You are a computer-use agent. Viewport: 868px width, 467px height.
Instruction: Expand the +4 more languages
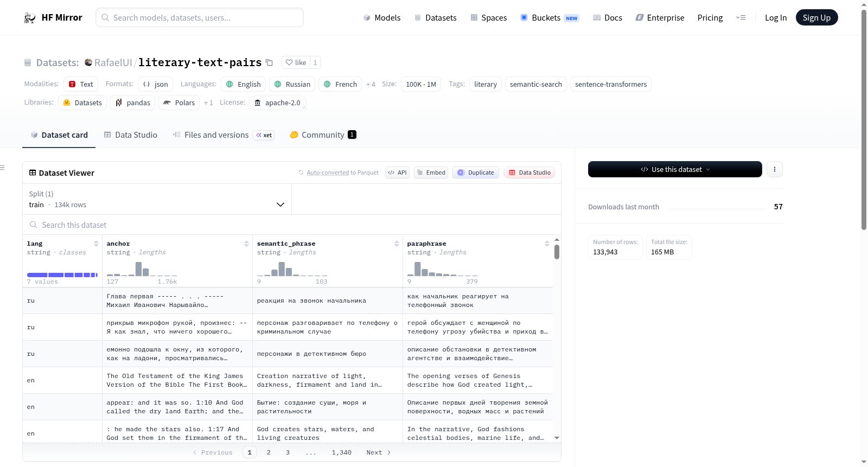point(371,85)
